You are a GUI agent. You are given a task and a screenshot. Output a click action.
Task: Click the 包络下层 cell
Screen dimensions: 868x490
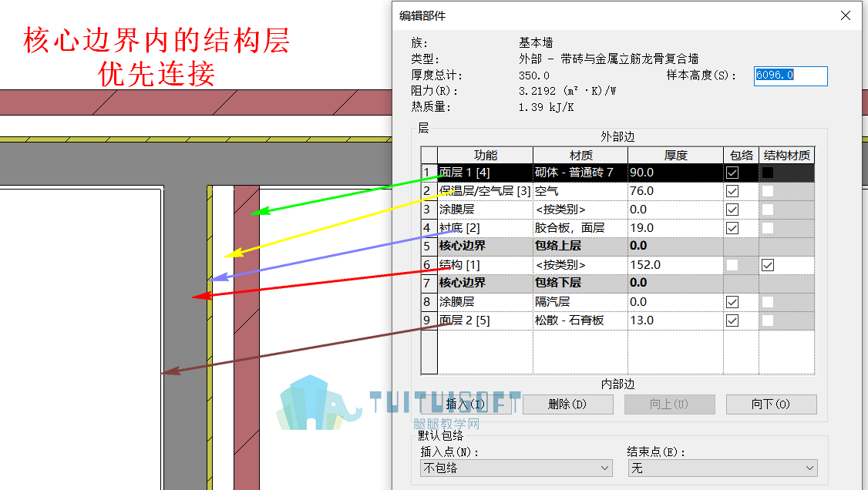[580, 284]
